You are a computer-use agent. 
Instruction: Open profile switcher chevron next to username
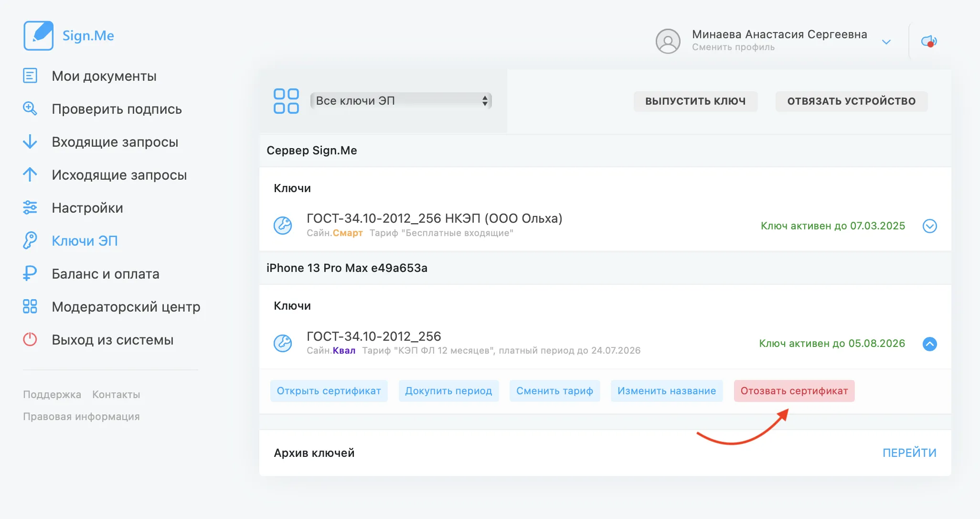coord(886,42)
